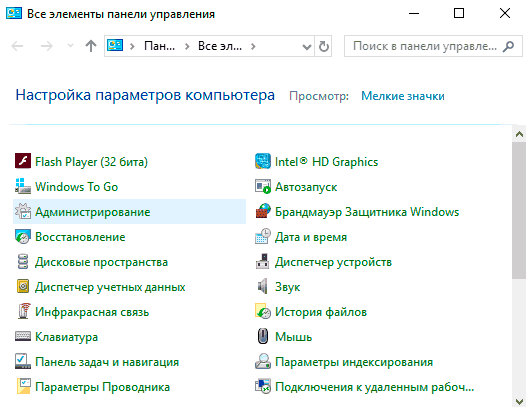Click the Back navigation arrow
526x407 pixels.
pos(17,46)
